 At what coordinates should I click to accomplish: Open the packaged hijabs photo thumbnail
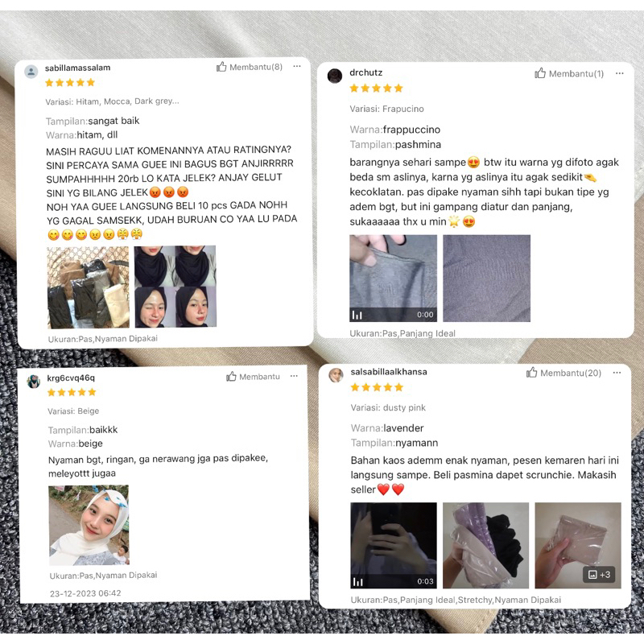89,287
